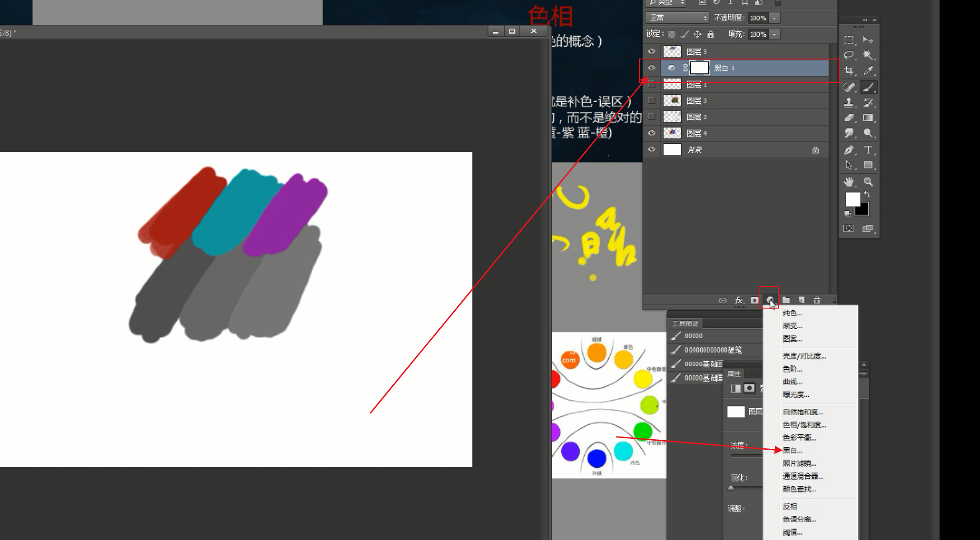Select the Clone Stamp tool
Viewport: 980px width, 540px height.
coord(849,103)
